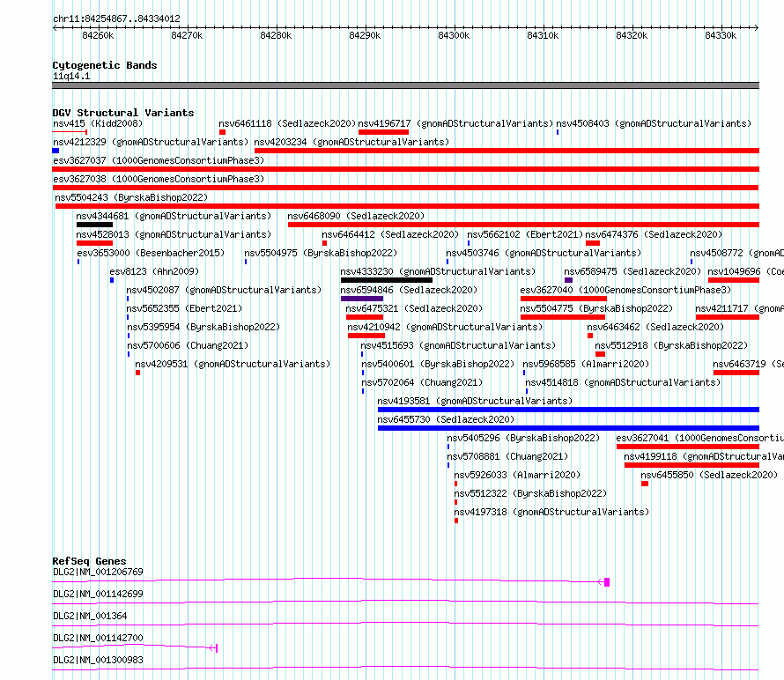Open esv3653000 (Besenbacher2015) label
Viewport: 784px width, 680px height.
151,253
